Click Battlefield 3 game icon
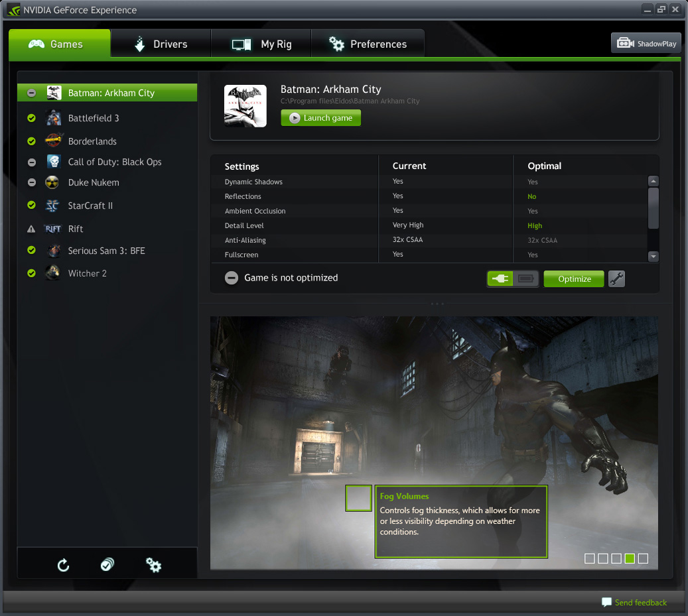 click(x=54, y=118)
